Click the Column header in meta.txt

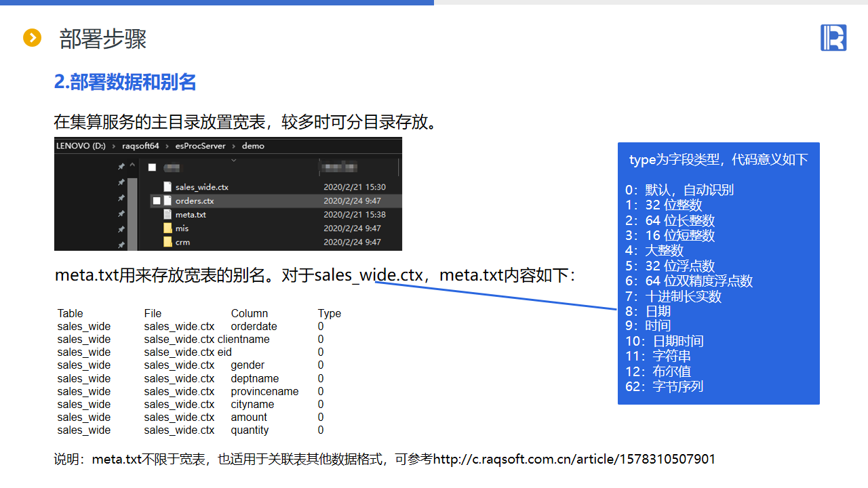(250, 313)
